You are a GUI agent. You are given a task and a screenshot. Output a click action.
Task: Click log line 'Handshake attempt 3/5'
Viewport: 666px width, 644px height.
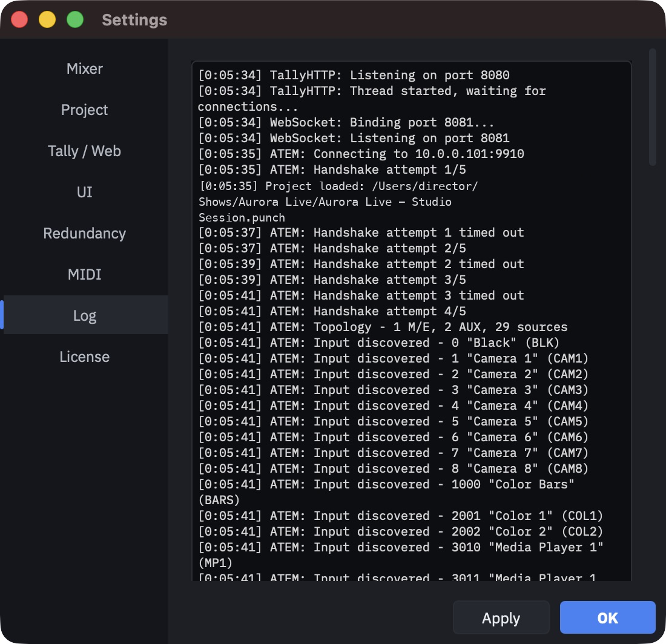coord(332,280)
